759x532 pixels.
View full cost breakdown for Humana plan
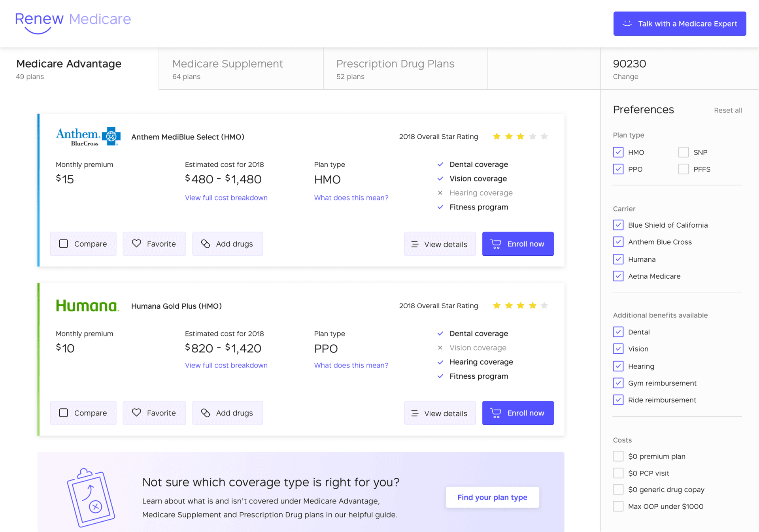(226, 365)
